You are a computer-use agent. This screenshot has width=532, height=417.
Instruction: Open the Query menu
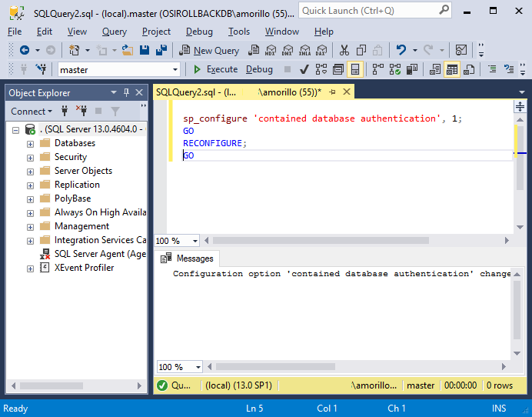[x=115, y=32]
